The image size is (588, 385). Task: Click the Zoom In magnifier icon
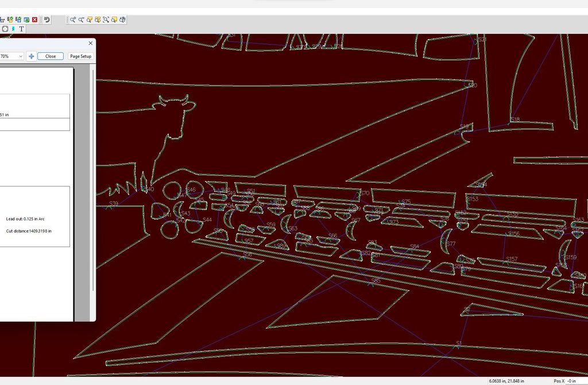[73, 20]
